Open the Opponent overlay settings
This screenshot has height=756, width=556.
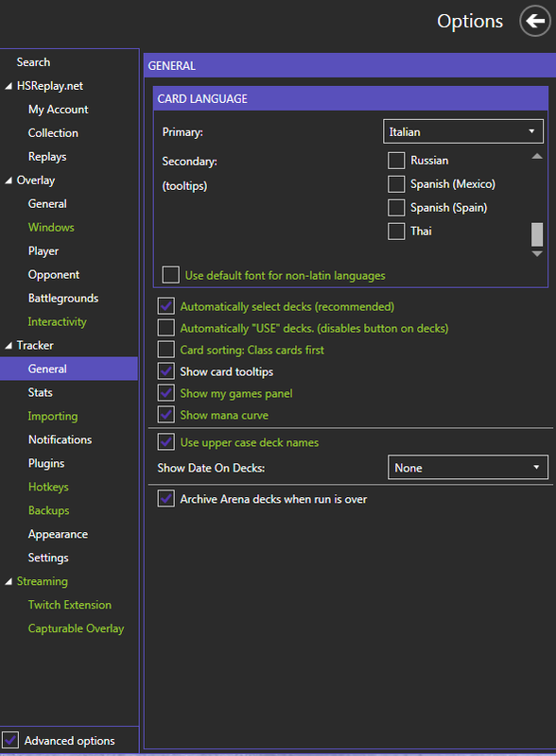[54, 275]
